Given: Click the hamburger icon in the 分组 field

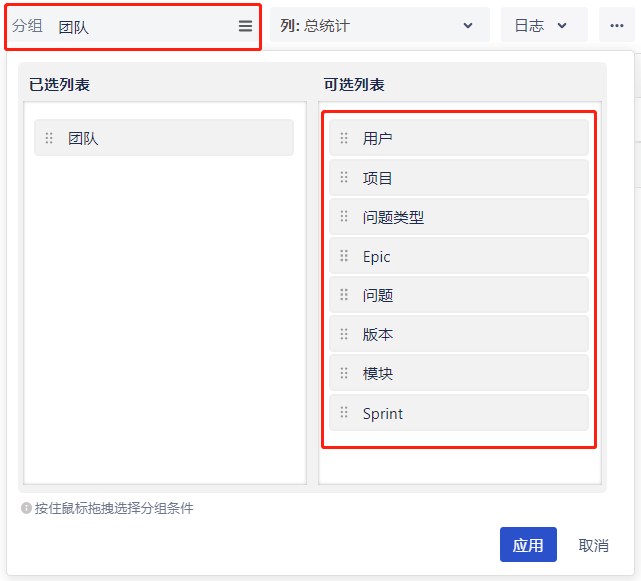Looking at the screenshot, I should (x=245, y=27).
